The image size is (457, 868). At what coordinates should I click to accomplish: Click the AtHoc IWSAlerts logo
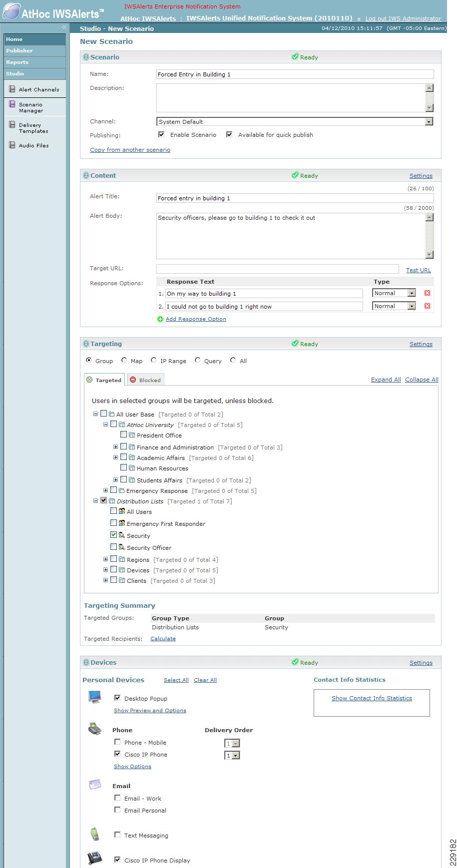(x=53, y=11)
